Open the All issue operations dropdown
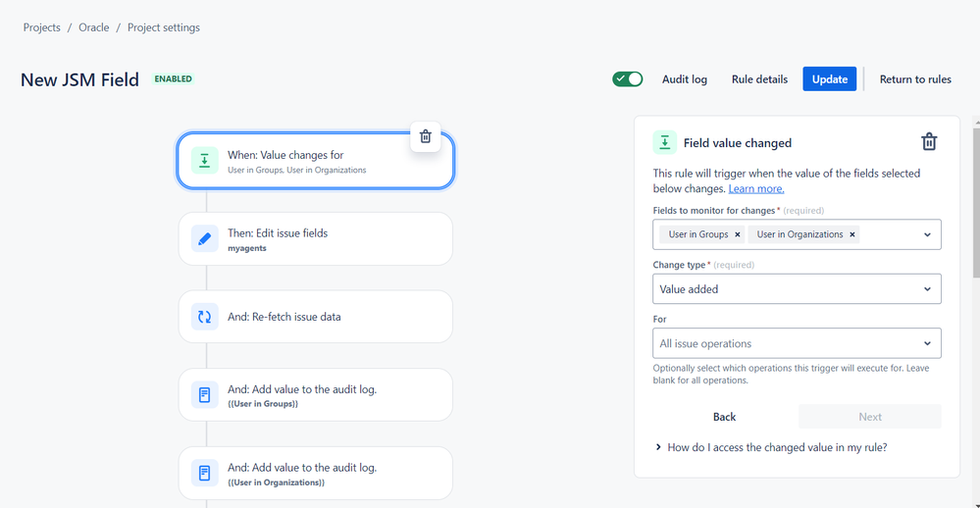The width and height of the screenshot is (980, 508). pos(797,343)
